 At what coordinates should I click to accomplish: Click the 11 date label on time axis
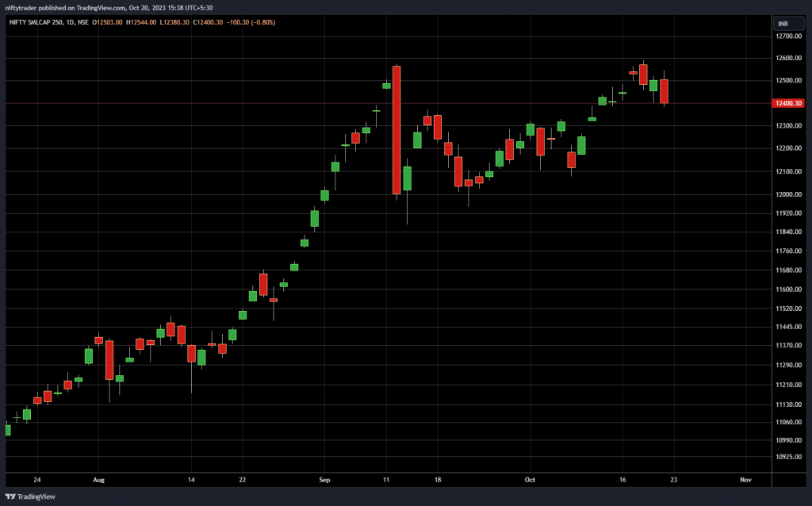386,480
